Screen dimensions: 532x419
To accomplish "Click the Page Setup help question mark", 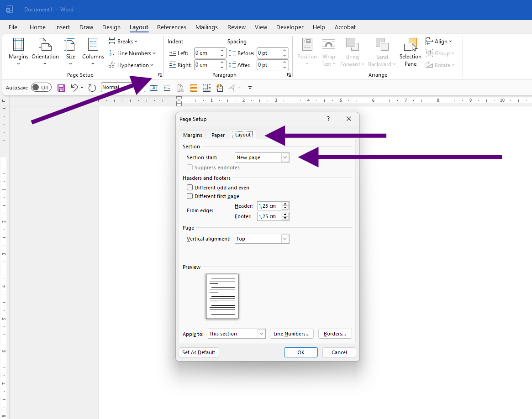I will tap(328, 119).
